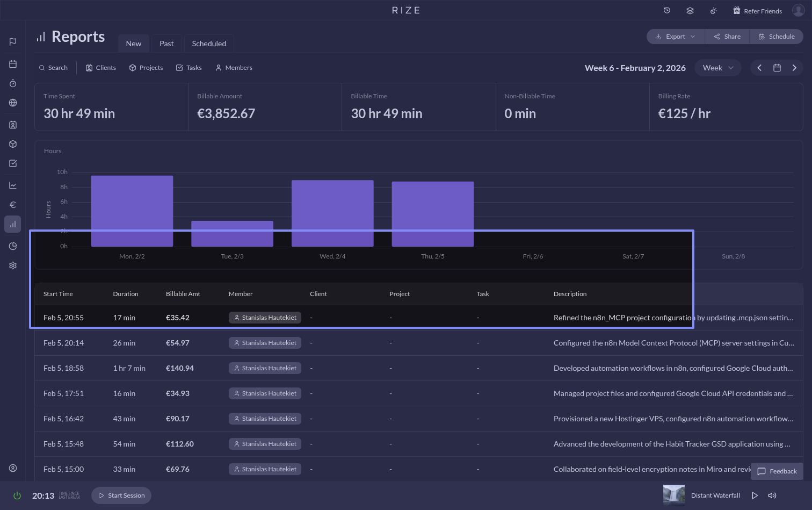Click the history clock icon in top bar
Image resolution: width=812 pixels, height=510 pixels.
(x=667, y=11)
